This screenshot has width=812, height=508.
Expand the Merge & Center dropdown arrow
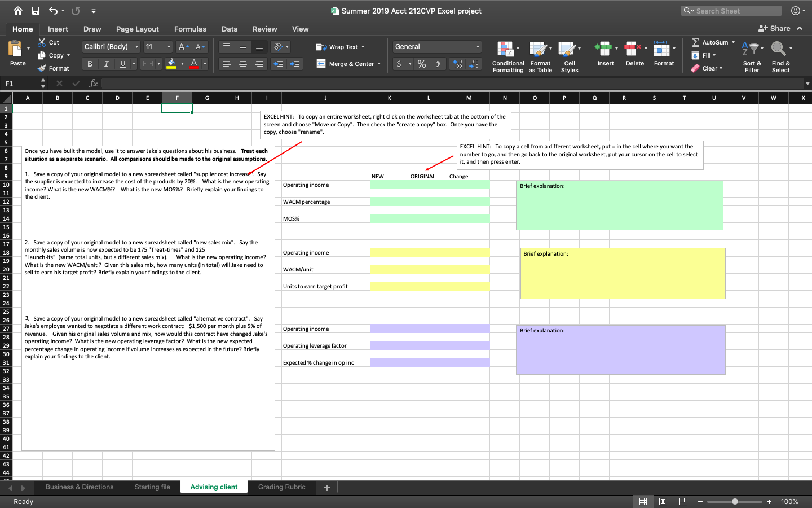click(x=379, y=64)
